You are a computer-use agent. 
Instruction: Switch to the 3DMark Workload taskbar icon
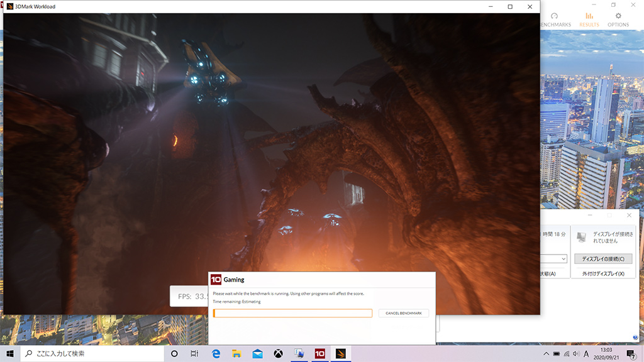pyautogui.click(x=340, y=353)
